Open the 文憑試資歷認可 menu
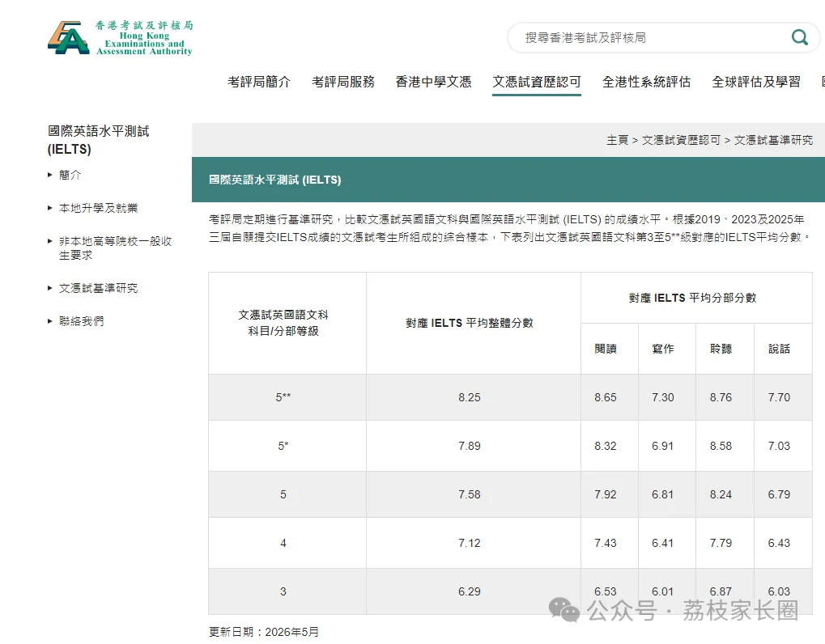This screenshot has height=644, width=825. 537,82
